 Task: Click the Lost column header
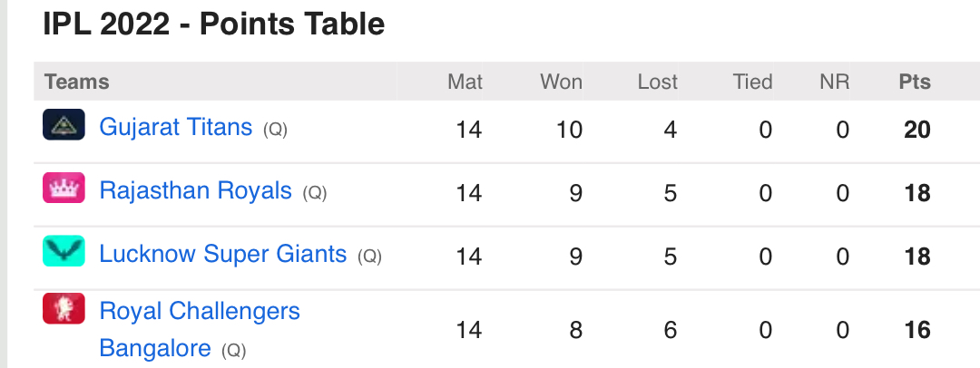pos(658,82)
